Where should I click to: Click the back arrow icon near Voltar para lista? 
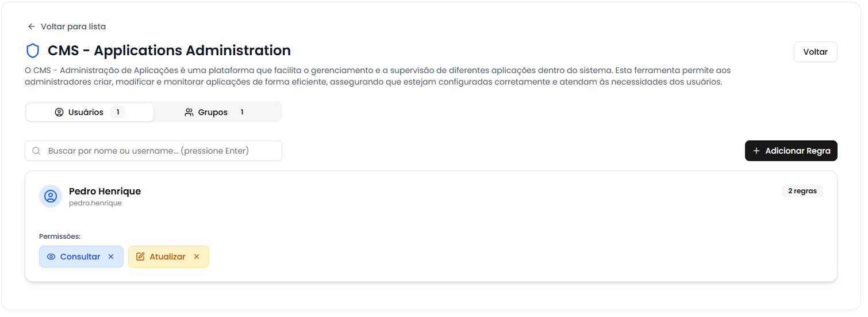32,26
